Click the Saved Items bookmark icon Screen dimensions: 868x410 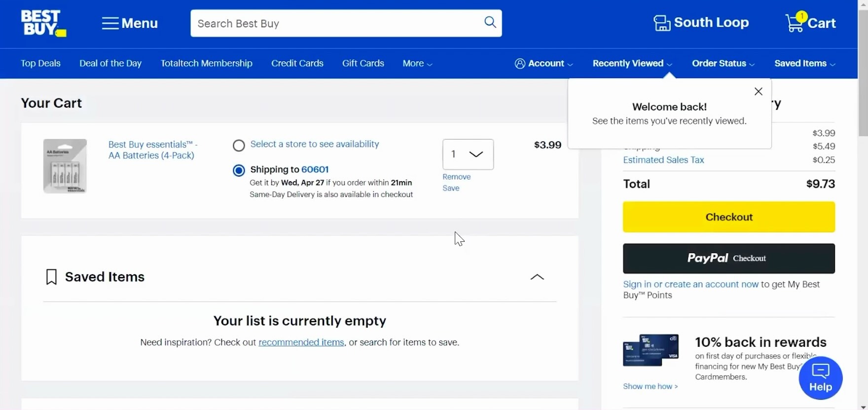coord(51,277)
